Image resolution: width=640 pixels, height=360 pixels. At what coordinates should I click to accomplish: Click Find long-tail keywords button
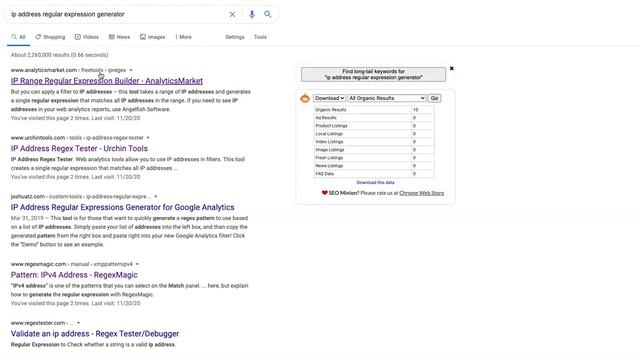point(373,74)
